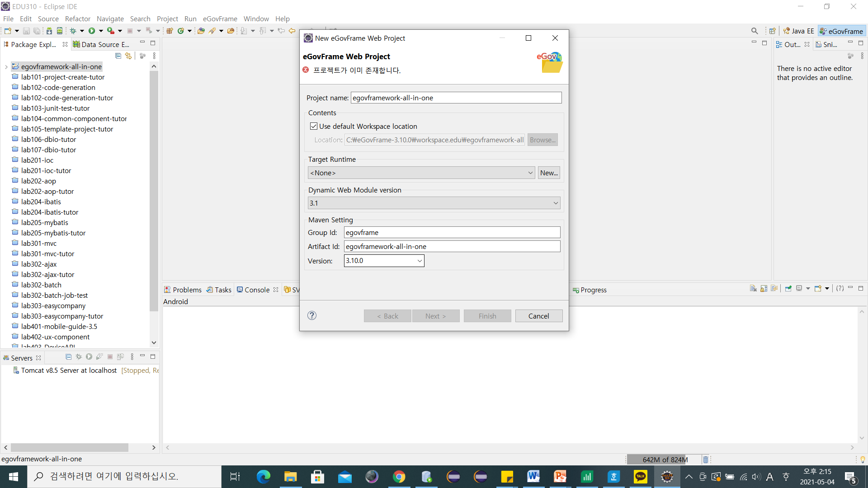Click the Group Id input field

[452, 232]
